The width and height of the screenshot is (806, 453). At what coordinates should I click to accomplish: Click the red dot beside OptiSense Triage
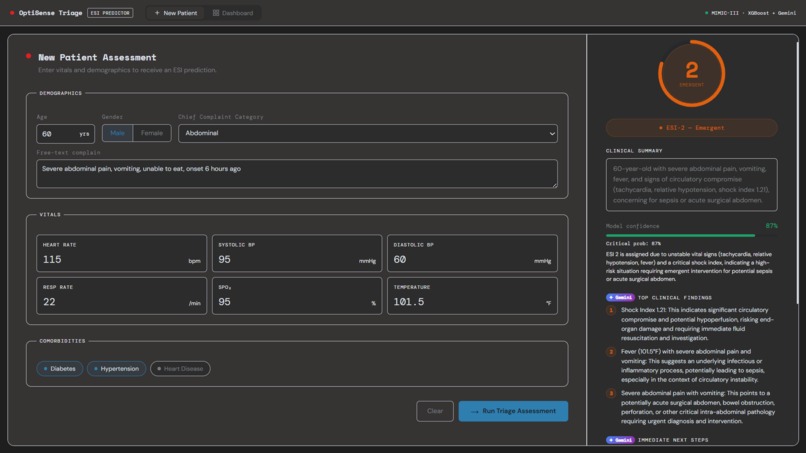click(12, 13)
